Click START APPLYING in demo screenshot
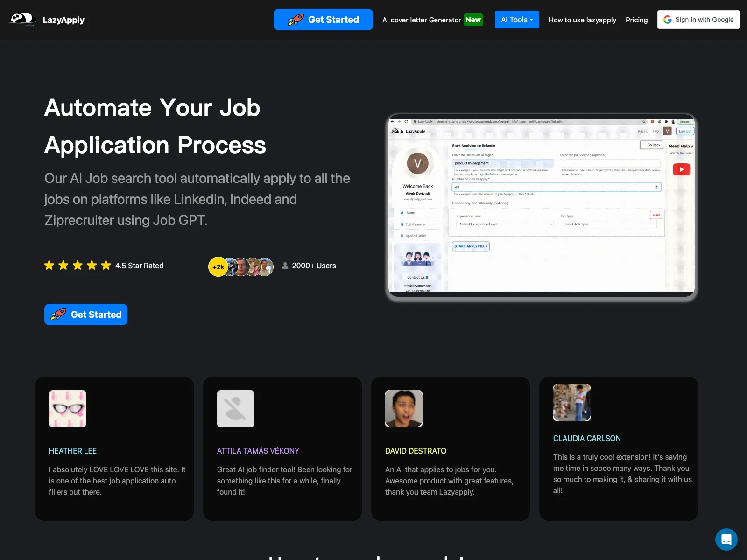 (471, 246)
